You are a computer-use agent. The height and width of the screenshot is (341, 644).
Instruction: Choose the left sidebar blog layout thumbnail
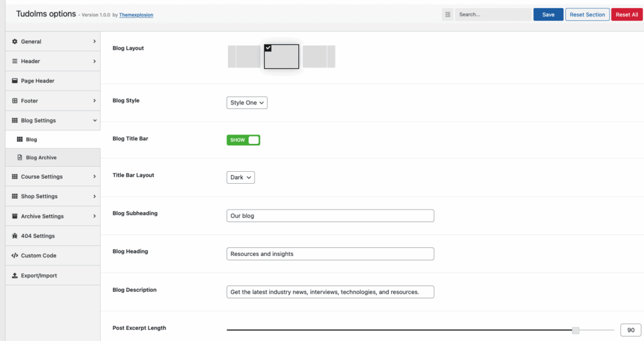click(243, 56)
